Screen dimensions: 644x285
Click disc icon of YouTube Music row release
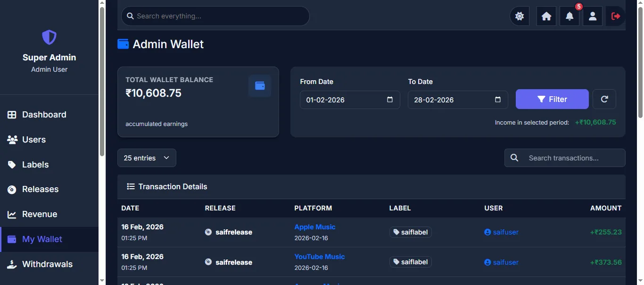tap(208, 262)
